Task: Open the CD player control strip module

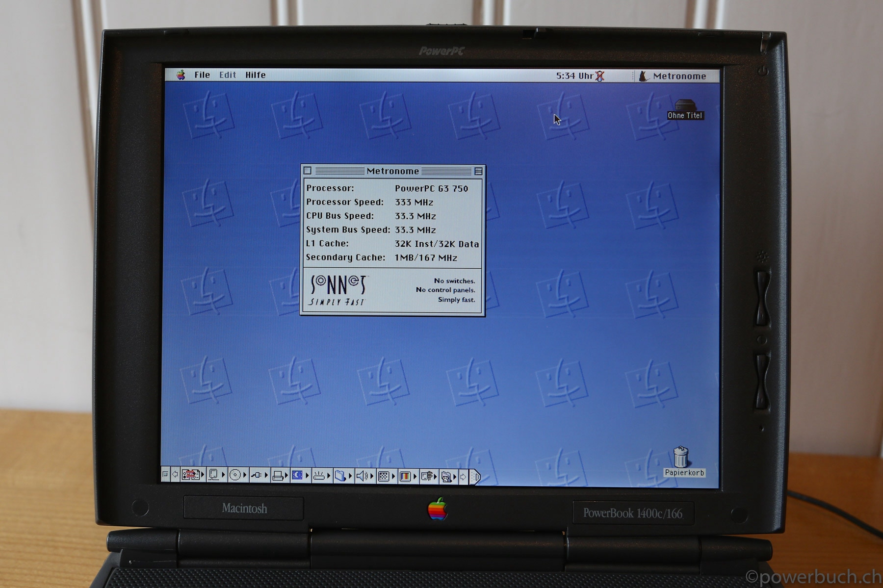Action: 235,475
